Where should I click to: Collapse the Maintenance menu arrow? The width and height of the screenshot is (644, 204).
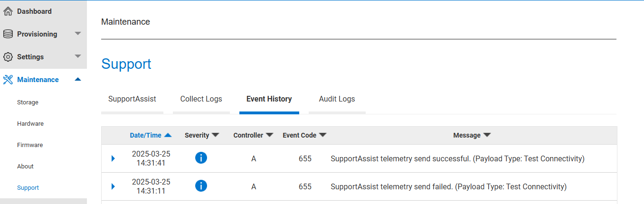78,79
